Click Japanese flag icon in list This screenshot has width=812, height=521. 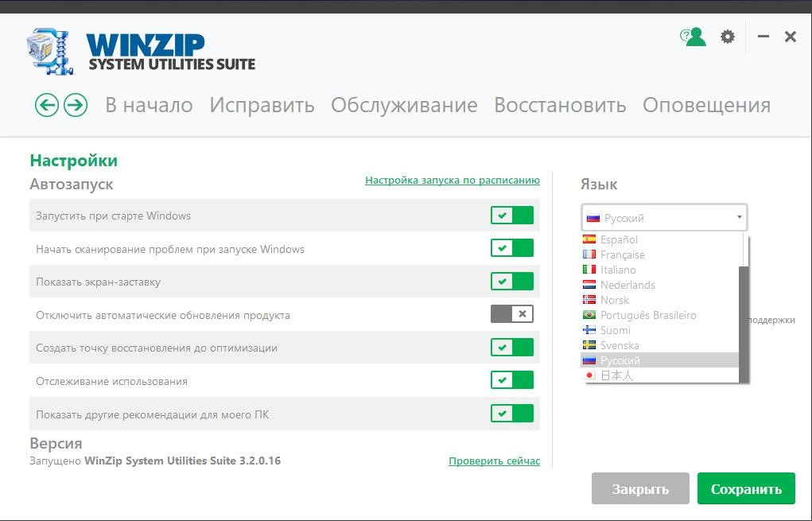coord(589,375)
